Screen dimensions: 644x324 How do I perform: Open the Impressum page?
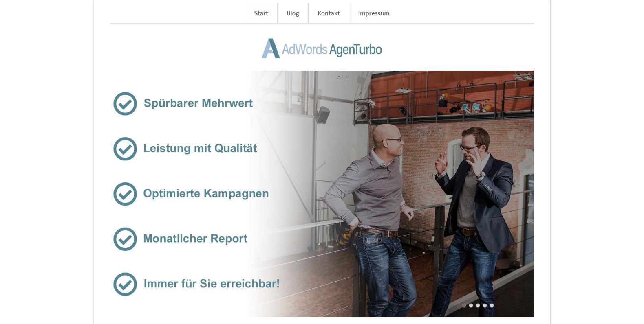[374, 13]
